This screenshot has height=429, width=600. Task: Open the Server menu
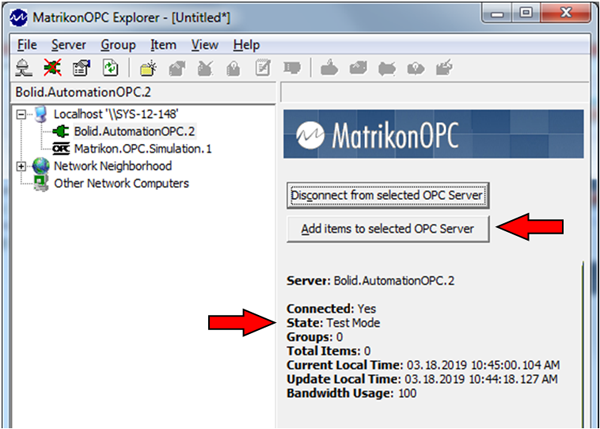[68, 45]
